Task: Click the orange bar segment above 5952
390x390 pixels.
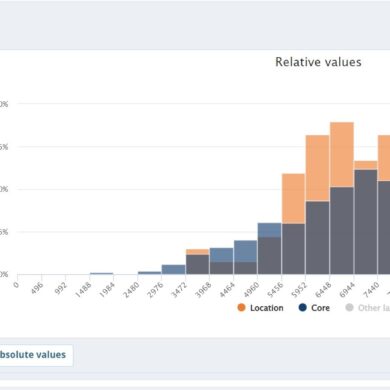Action: click(x=293, y=199)
